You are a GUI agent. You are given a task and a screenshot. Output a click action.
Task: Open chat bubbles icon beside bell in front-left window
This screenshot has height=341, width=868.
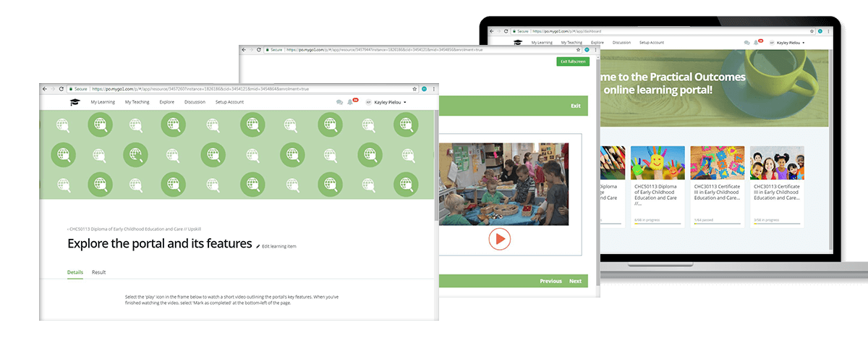[339, 102]
